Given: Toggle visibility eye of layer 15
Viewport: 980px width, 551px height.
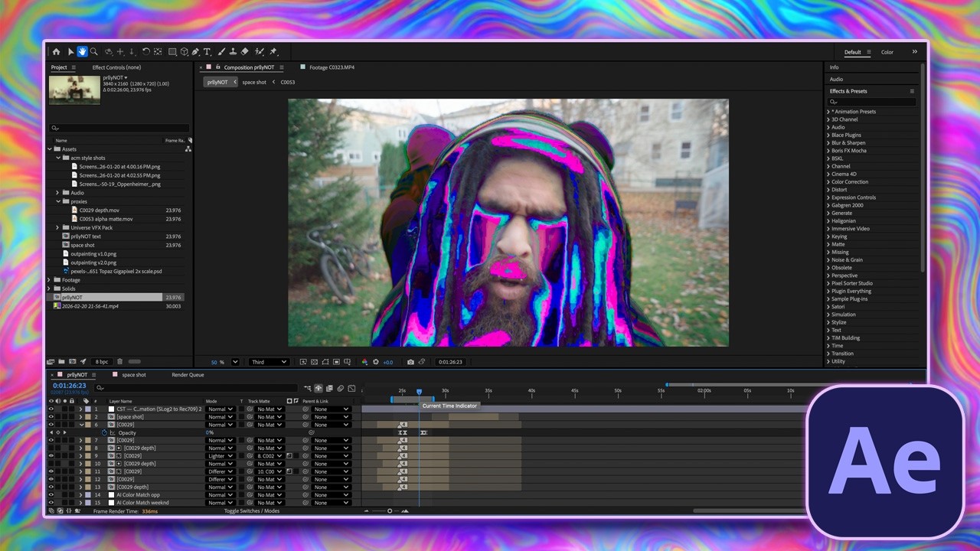Looking at the screenshot, I should [51, 503].
